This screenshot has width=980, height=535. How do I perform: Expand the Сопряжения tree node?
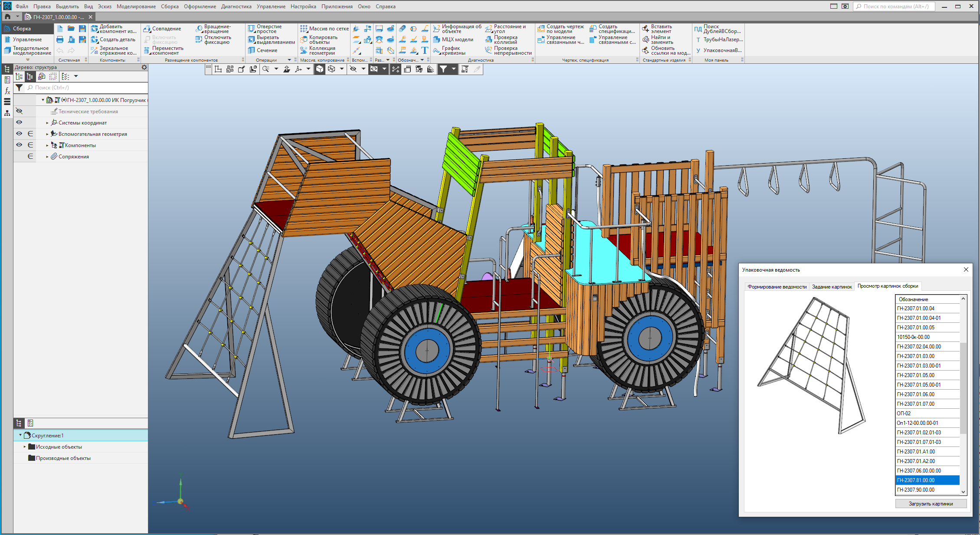coord(47,157)
